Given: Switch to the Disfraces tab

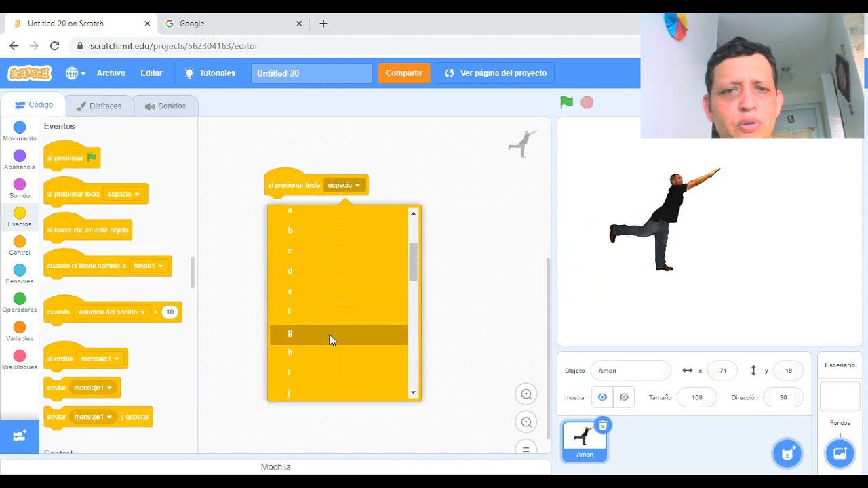Looking at the screenshot, I should pyautogui.click(x=99, y=106).
